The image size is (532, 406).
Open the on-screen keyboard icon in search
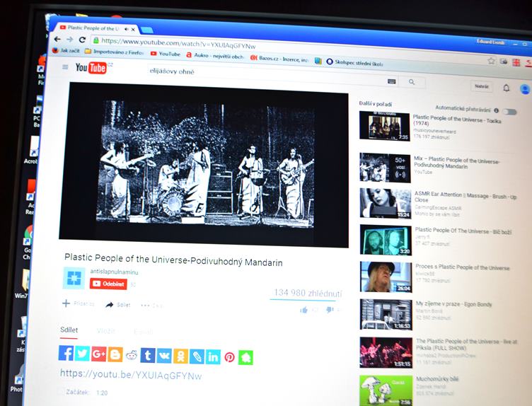coord(391,81)
